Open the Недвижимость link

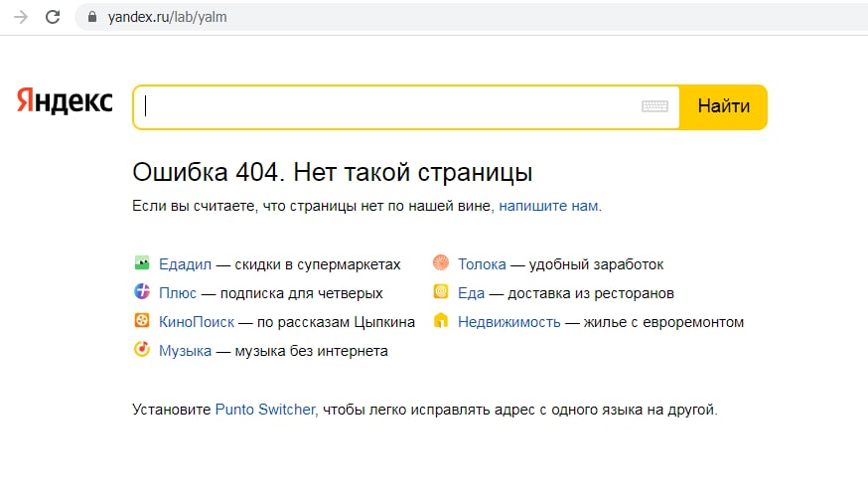pyautogui.click(x=509, y=322)
